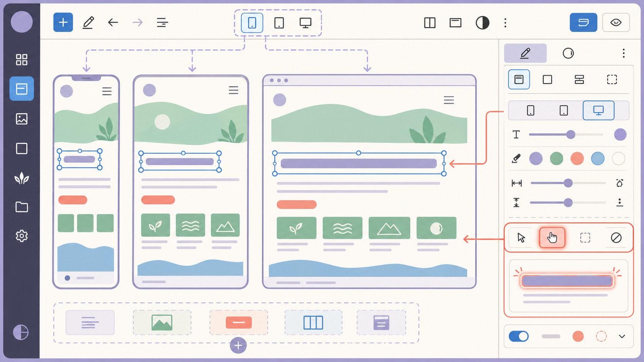644x362 pixels.
Task: Click the purple circle beside text slider
Action: [x=620, y=135]
